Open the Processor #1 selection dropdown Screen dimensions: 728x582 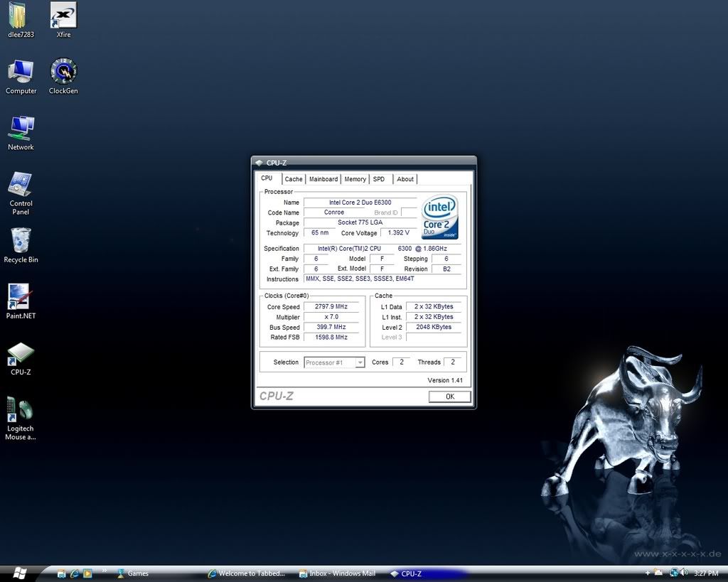coord(334,362)
